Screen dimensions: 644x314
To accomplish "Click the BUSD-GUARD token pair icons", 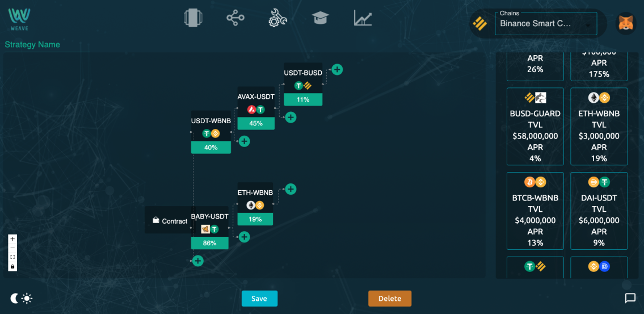I will pyautogui.click(x=535, y=98).
